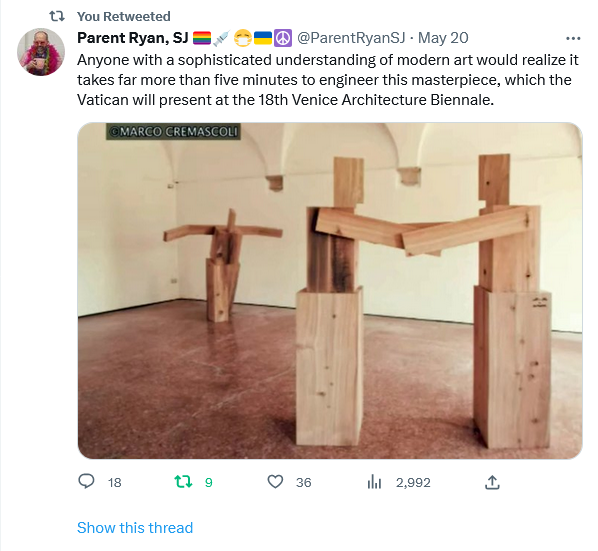Viewport: 598px width, 551px height.
Task: Click the like count 36
Action: click(x=304, y=482)
